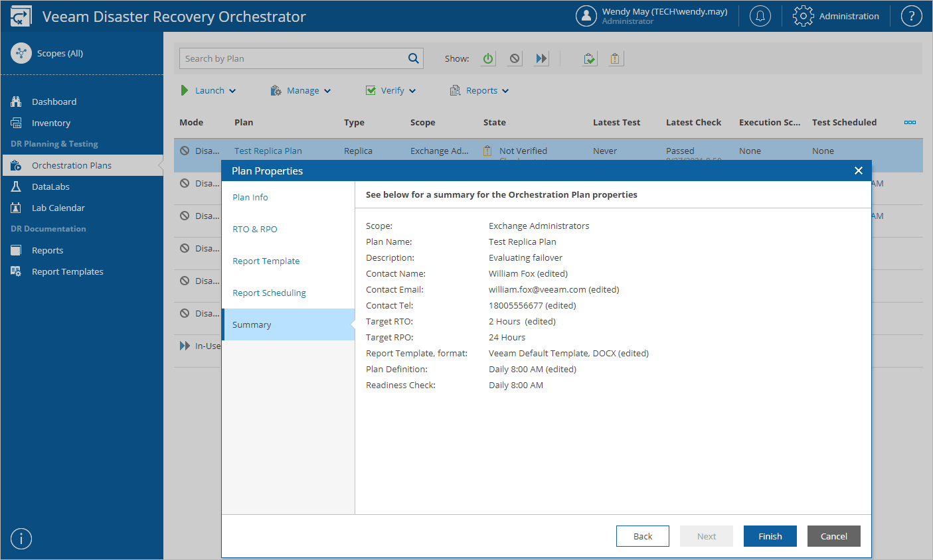Click the Verify checkmark icon
The image size is (933, 560).
tap(371, 90)
